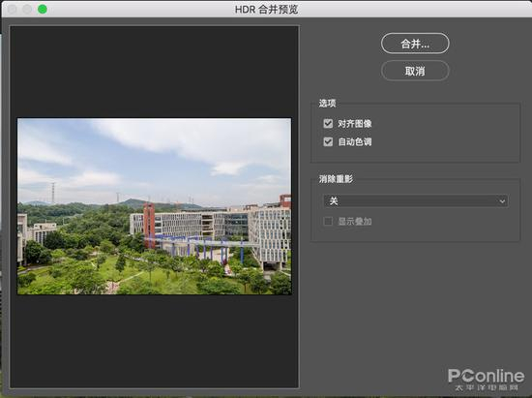
Task: Click the middle gray minimize window button
Action: point(27,9)
